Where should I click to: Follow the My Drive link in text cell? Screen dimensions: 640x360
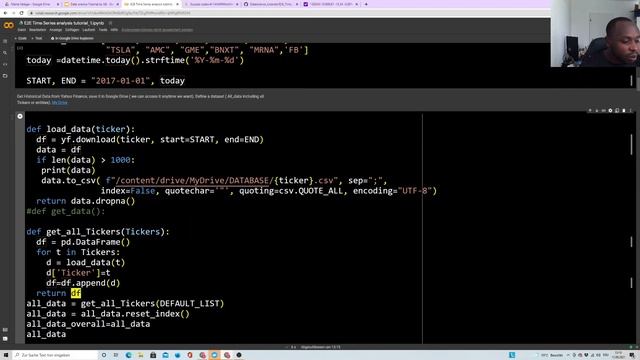coord(60,102)
